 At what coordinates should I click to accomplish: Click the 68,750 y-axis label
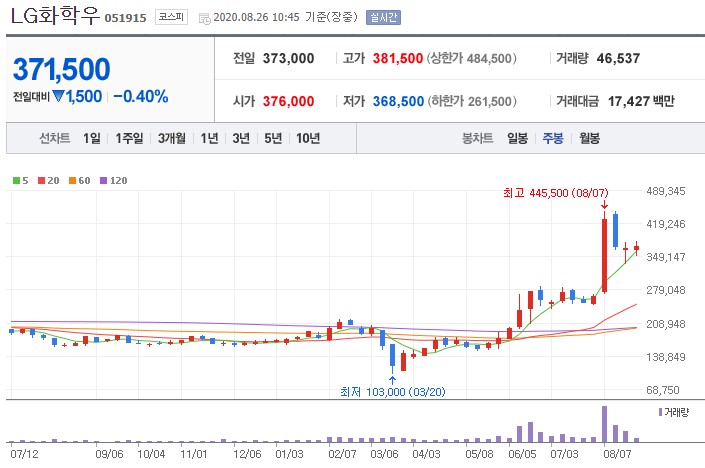tap(663, 390)
